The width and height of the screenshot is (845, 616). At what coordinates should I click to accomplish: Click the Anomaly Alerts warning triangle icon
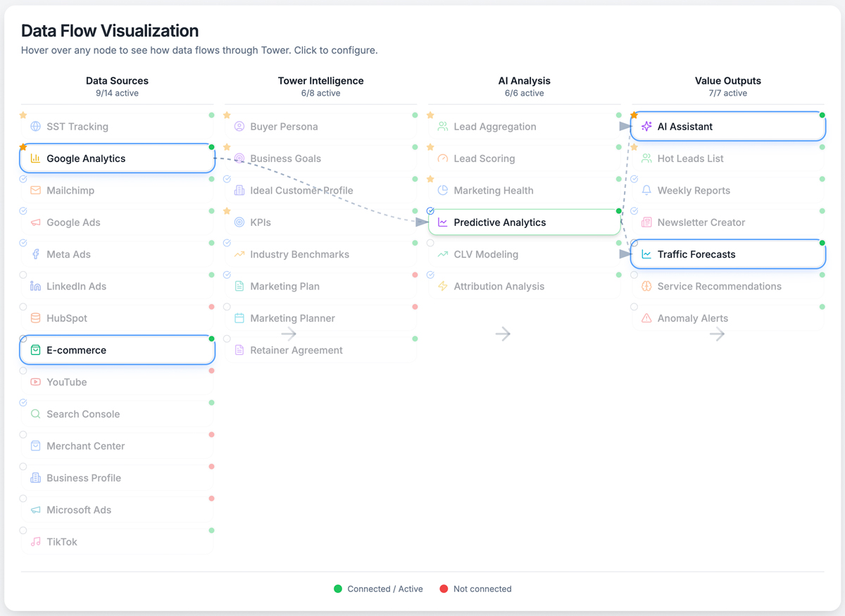646,318
